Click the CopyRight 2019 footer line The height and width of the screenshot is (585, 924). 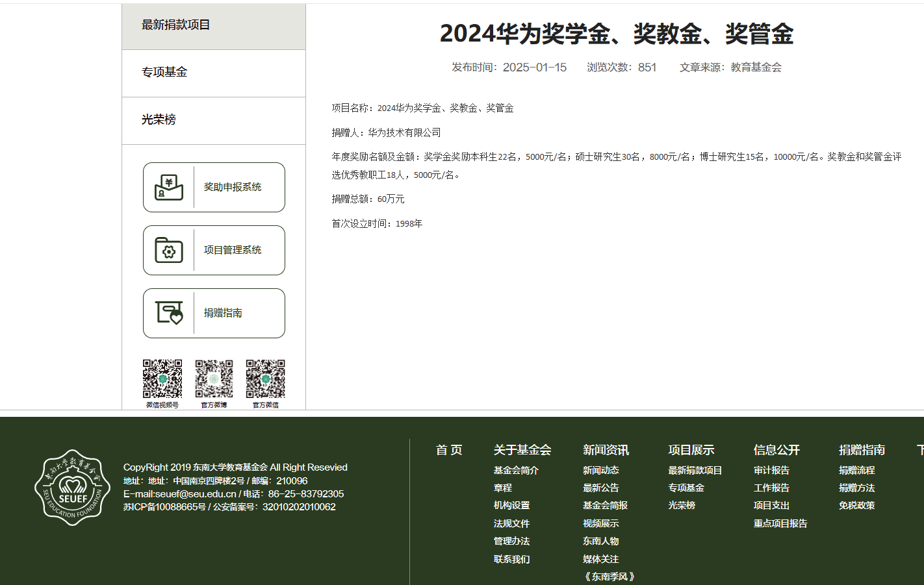(x=235, y=467)
